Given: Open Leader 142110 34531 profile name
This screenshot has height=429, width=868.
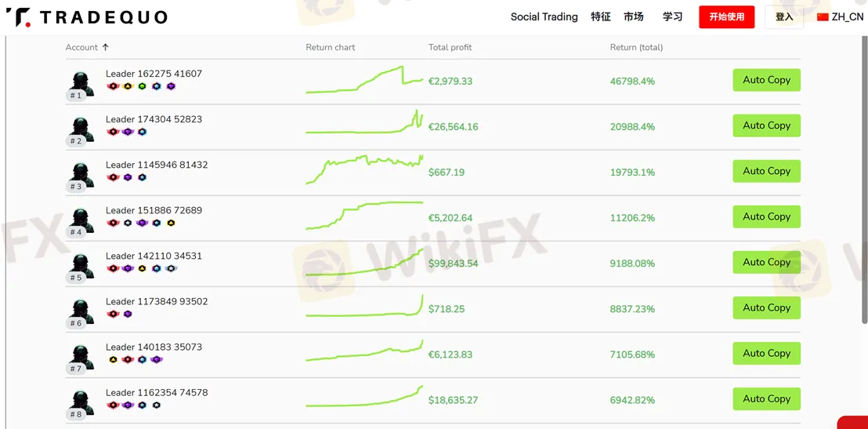Looking at the screenshot, I should tap(154, 256).
